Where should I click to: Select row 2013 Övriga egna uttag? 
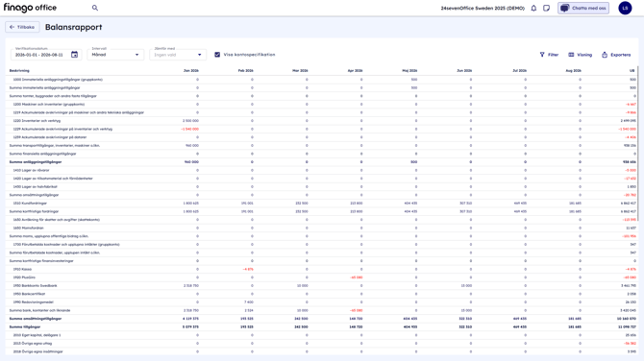322,344
